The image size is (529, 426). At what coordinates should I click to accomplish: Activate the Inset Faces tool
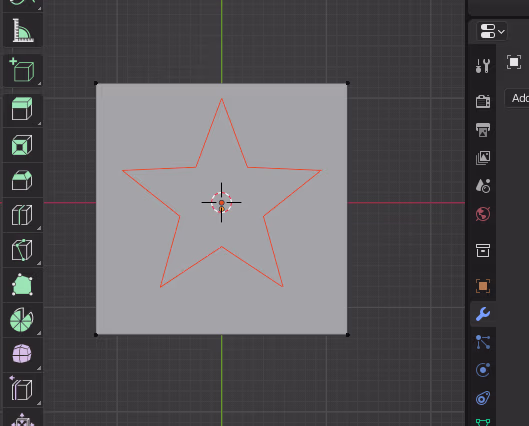[23, 145]
